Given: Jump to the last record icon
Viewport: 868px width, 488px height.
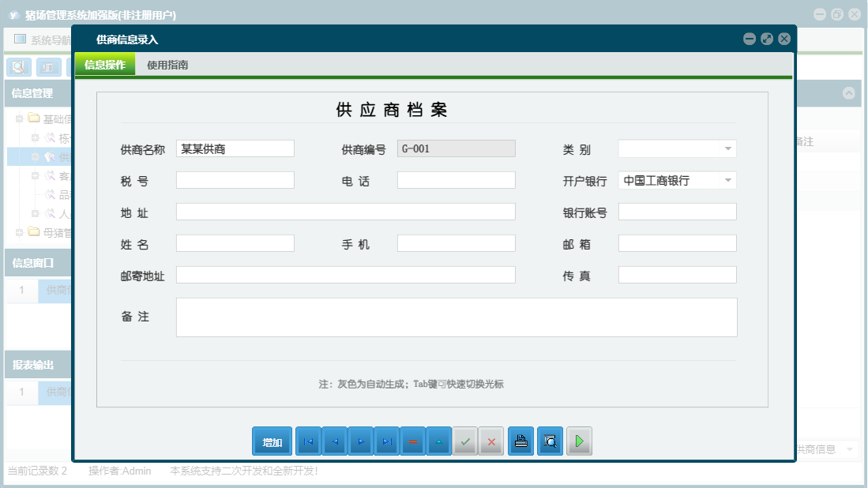Looking at the screenshot, I should click(x=387, y=441).
